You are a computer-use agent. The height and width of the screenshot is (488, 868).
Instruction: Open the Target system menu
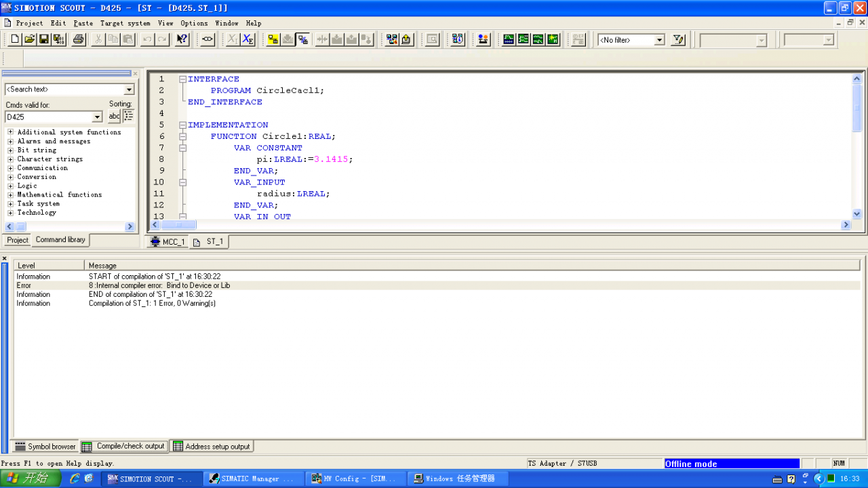(125, 23)
